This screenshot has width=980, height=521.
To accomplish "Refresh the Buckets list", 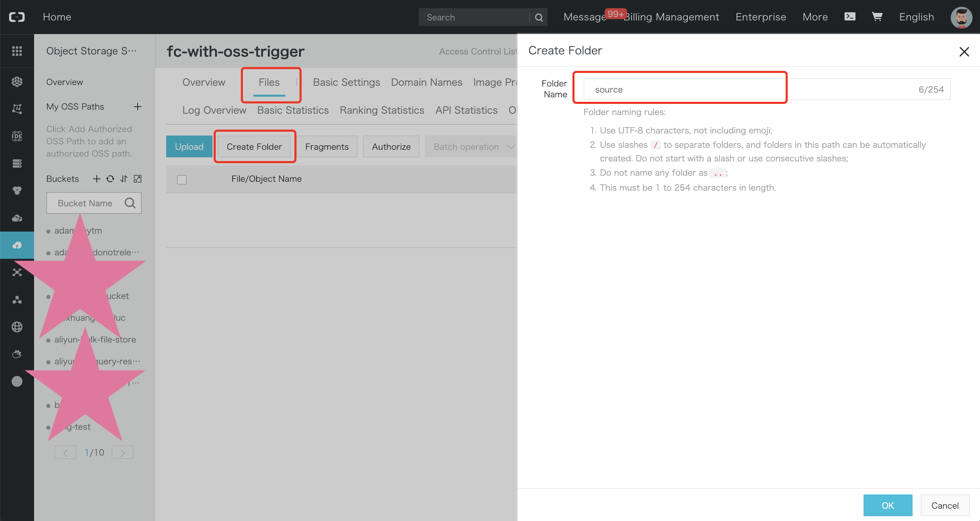I will [110, 179].
